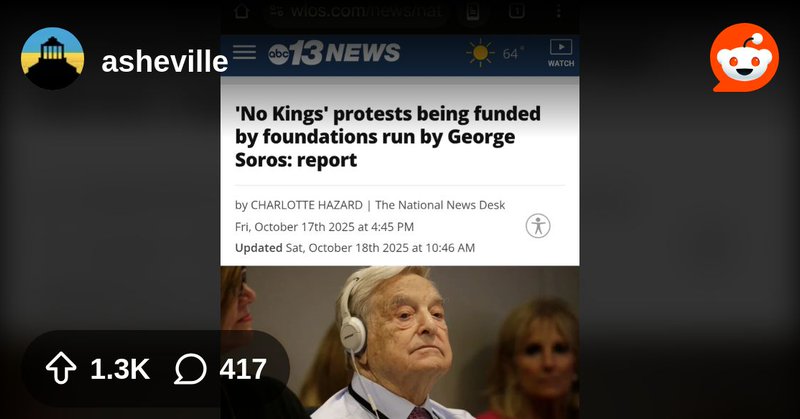Open comments via the speech bubble icon

click(190, 368)
